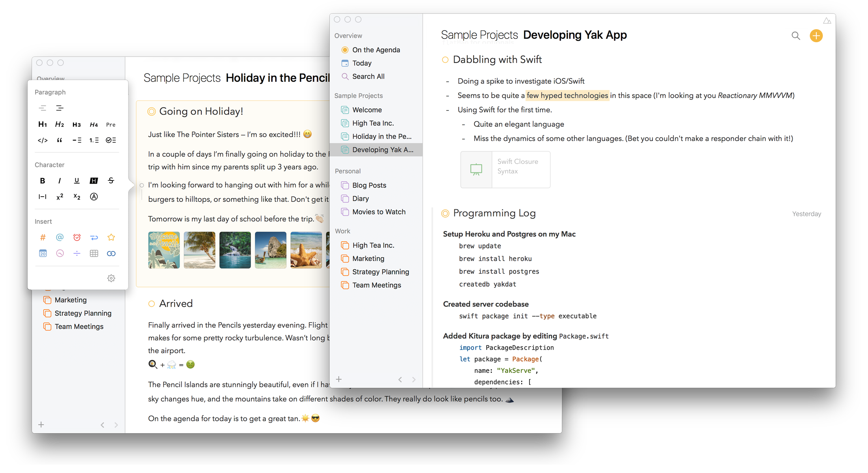Insert a link using the chain icon
This screenshot has width=868, height=473.
pyautogui.click(x=111, y=253)
